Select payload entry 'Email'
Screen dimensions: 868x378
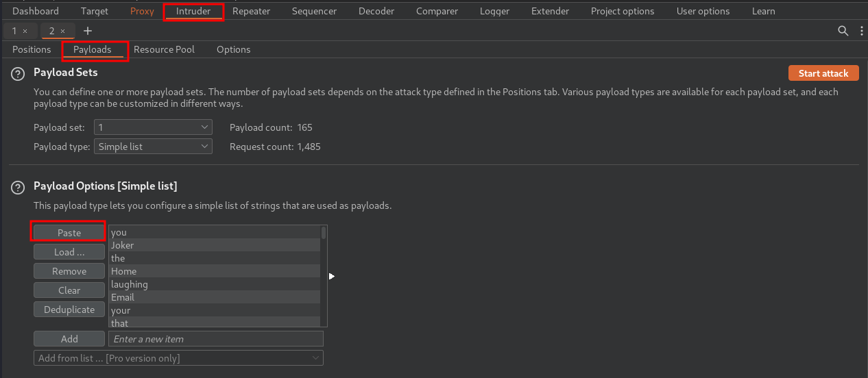(215, 297)
